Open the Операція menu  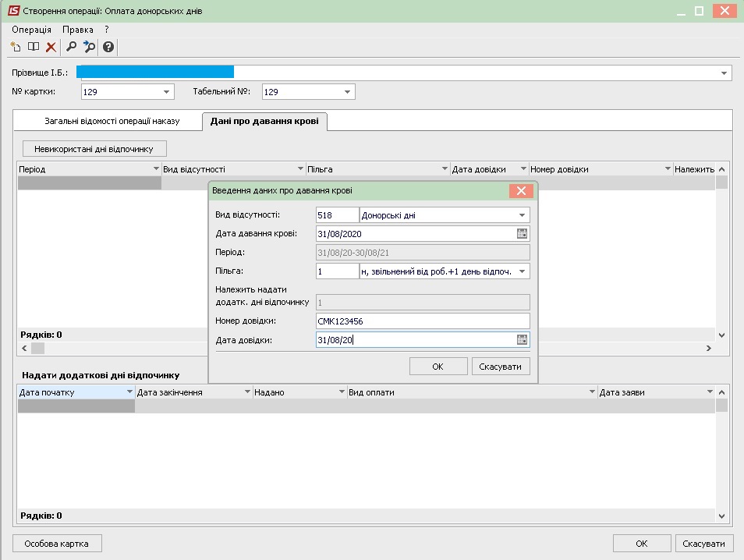31,30
